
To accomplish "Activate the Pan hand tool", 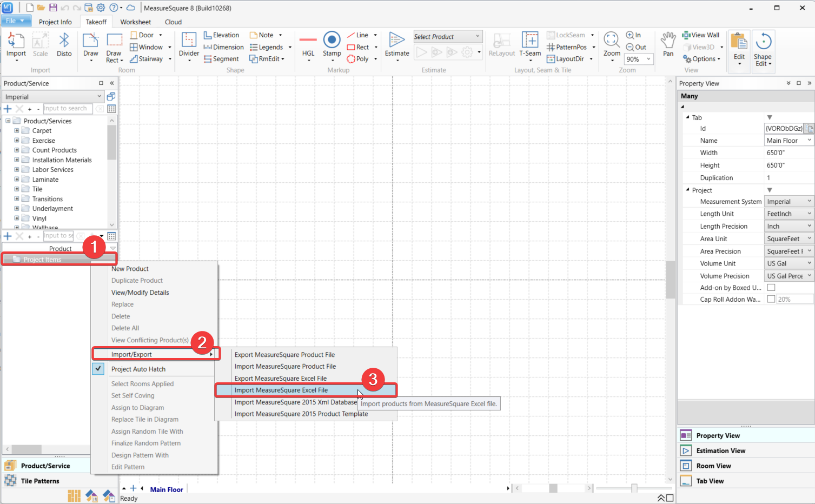I will (668, 44).
